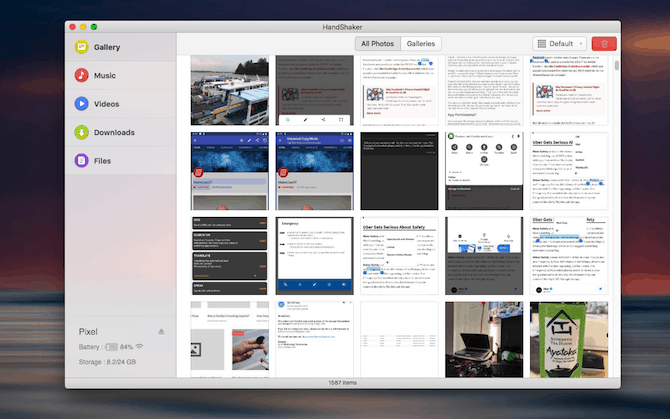Click the red trash delete button
The image size is (670, 419).
pos(604,44)
